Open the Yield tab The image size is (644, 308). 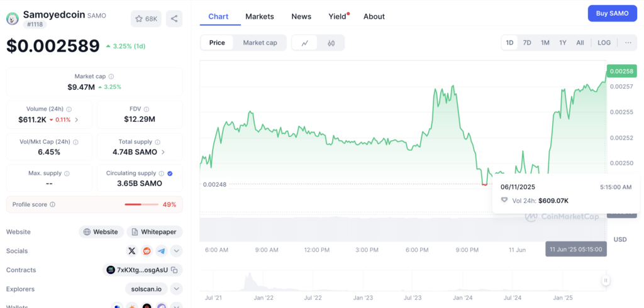(338, 16)
